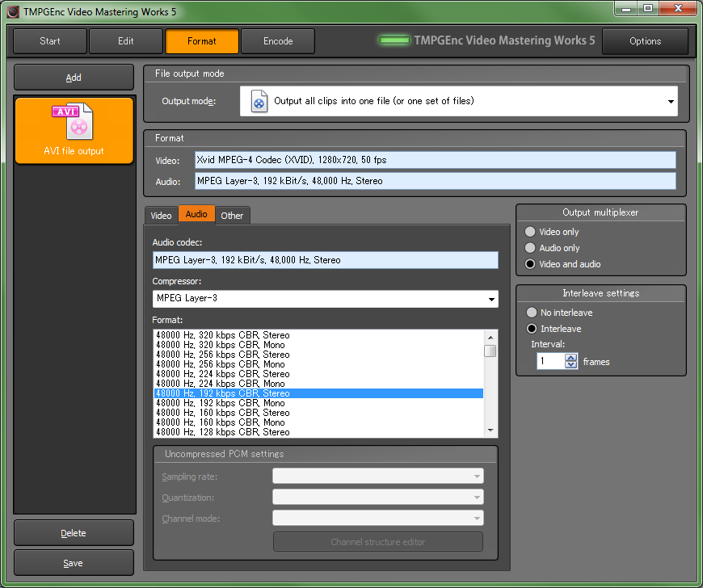Select 48000 Hz, 192 kbps CBR, Stereo

coord(318,393)
